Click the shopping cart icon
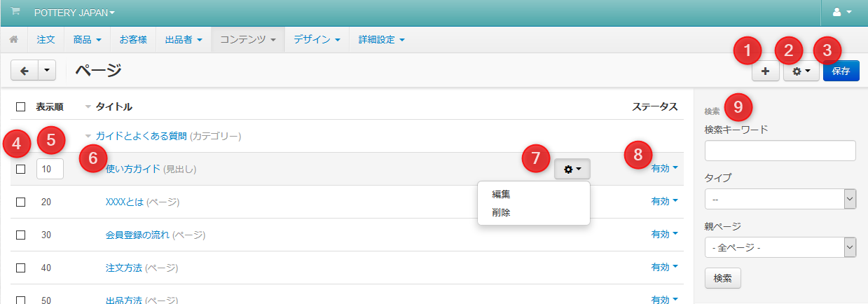This screenshot has height=304, width=868. coord(15,12)
